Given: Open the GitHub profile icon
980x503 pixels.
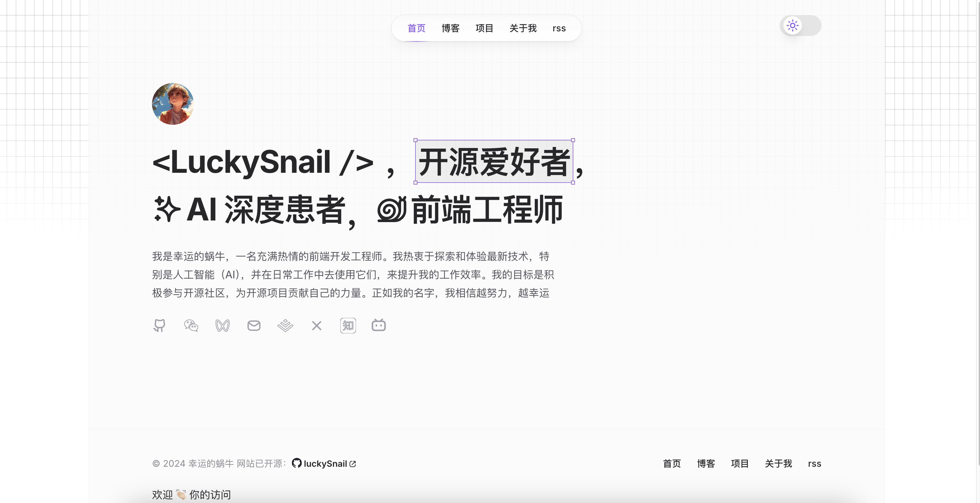Looking at the screenshot, I should tap(160, 325).
